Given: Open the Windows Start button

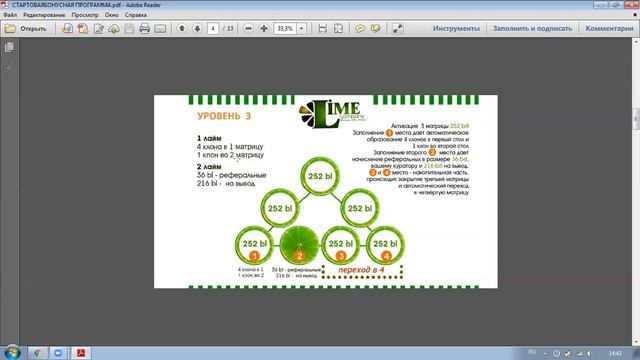Looking at the screenshot, I should [x=12, y=353].
